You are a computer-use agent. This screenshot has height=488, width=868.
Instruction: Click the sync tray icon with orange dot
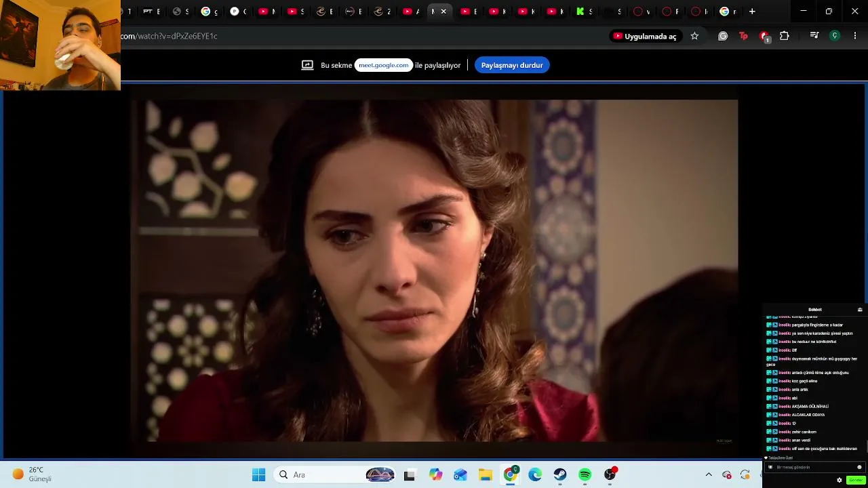pos(745,475)
